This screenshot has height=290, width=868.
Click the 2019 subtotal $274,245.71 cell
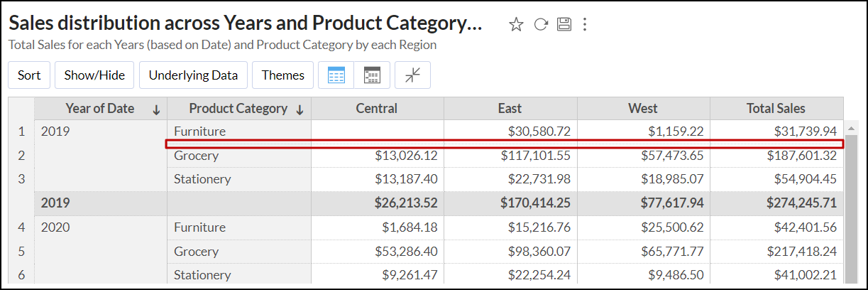[x=801, y=203]
